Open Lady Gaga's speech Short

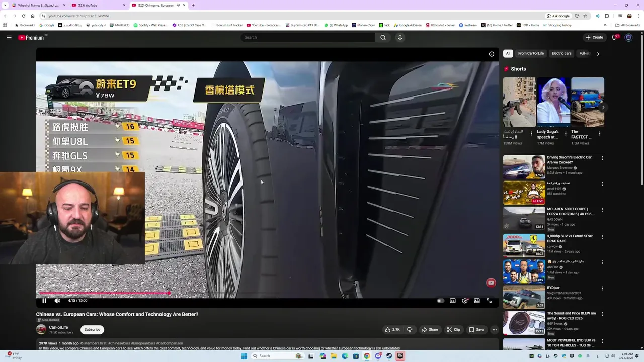pyautogui.click(x=553, y=102)
